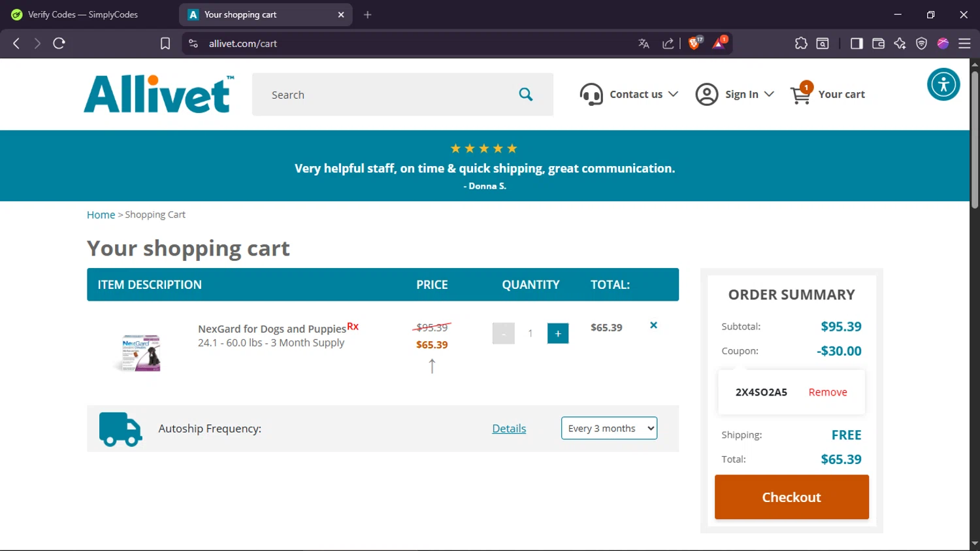The image size is (980, 551).
Task: Select the Your shopping cart tab
Action: (x=266, y=14)
